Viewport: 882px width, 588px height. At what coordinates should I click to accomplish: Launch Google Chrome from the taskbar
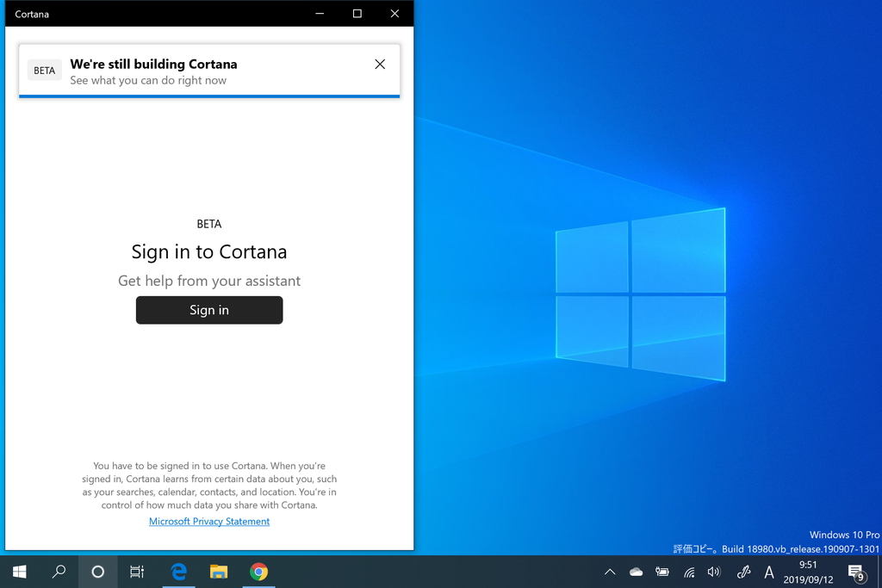pos(258,572)
